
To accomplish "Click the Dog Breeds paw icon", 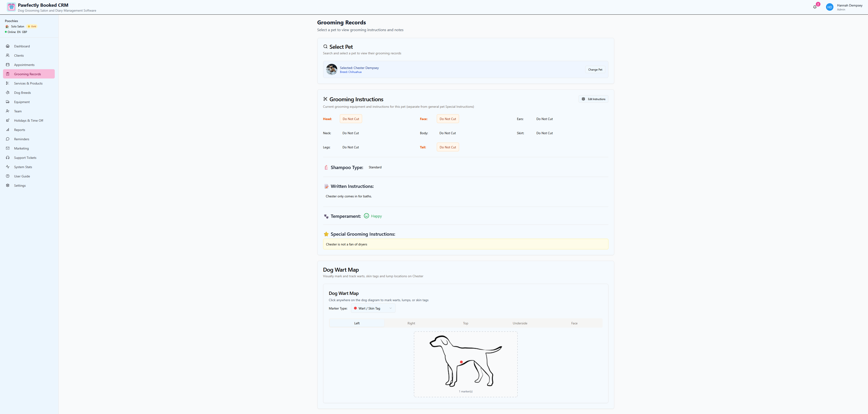I will pos(8,92).
